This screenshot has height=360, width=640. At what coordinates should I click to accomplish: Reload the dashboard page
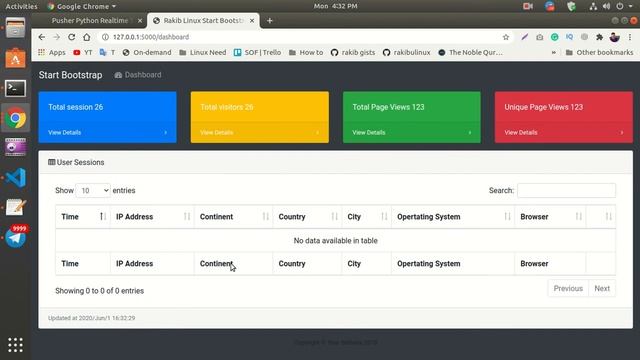71,37
